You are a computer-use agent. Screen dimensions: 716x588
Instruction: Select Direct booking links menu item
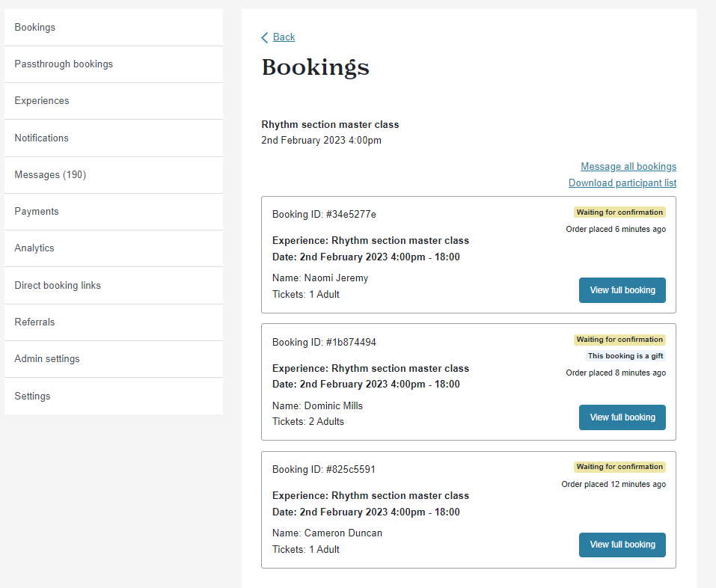click(x=114, y=285)
